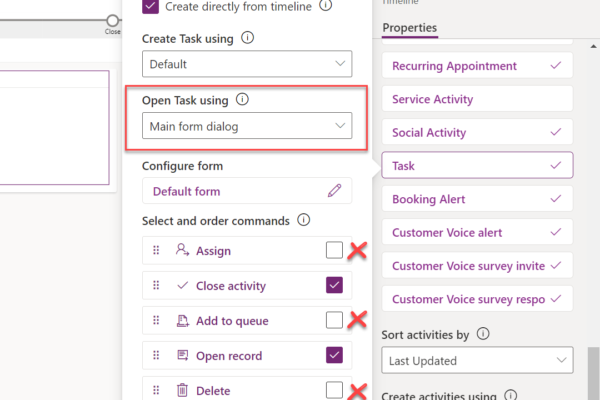The image size is (600, 400).
Task: Enable the Assign command checkbox
Action: 334,251
